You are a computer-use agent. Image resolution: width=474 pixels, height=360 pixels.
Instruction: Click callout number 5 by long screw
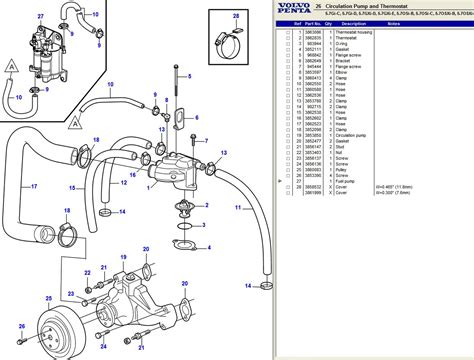tap(190, 76)
